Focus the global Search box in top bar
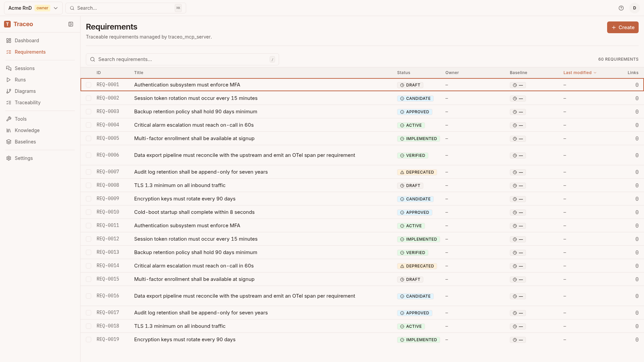The height and width of the screenshot is (362, 644). click(126, 8)
